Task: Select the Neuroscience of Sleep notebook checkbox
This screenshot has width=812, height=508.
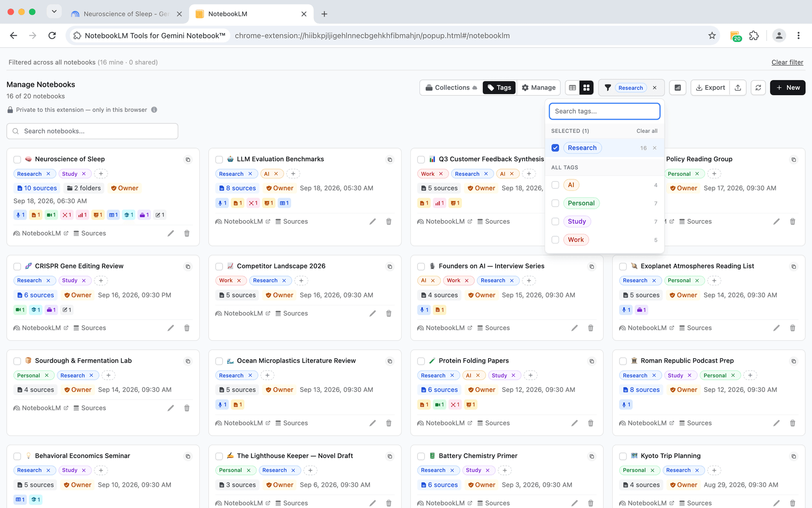Action: [17, 160]
